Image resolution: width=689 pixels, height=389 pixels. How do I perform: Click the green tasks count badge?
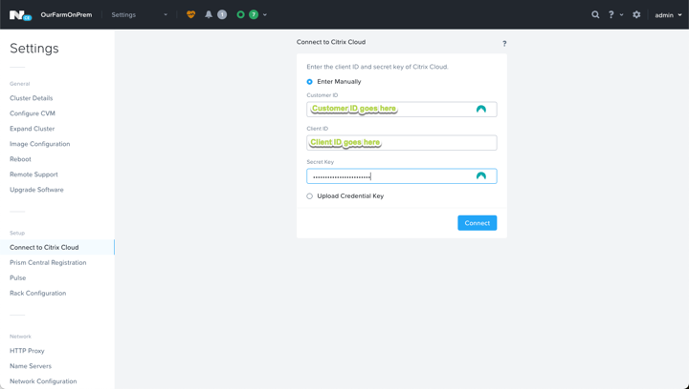[x=254, y=15]
